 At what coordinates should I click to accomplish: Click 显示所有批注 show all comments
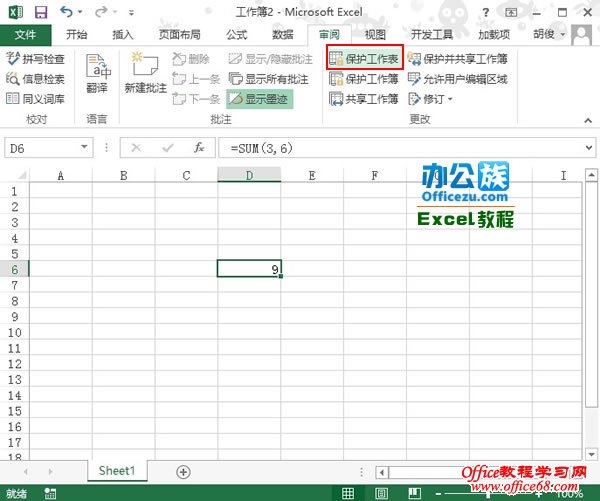pyautogui.click(x=268, y=79)
